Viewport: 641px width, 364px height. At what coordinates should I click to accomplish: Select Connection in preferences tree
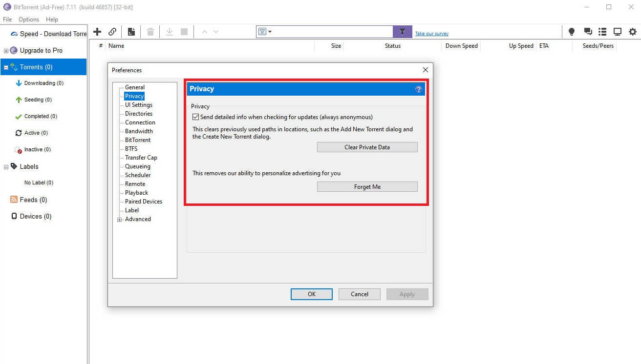pyautogui.click(x=140, y=122)
